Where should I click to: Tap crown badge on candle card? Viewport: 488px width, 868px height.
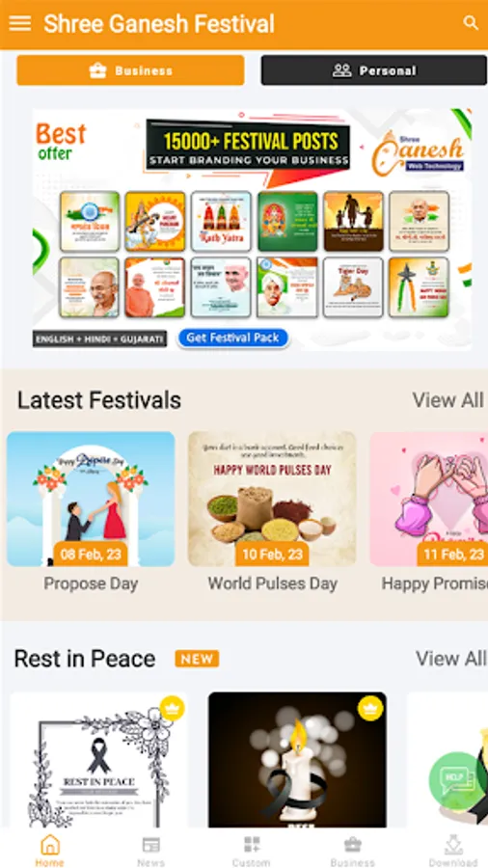(x=370, y=708)
